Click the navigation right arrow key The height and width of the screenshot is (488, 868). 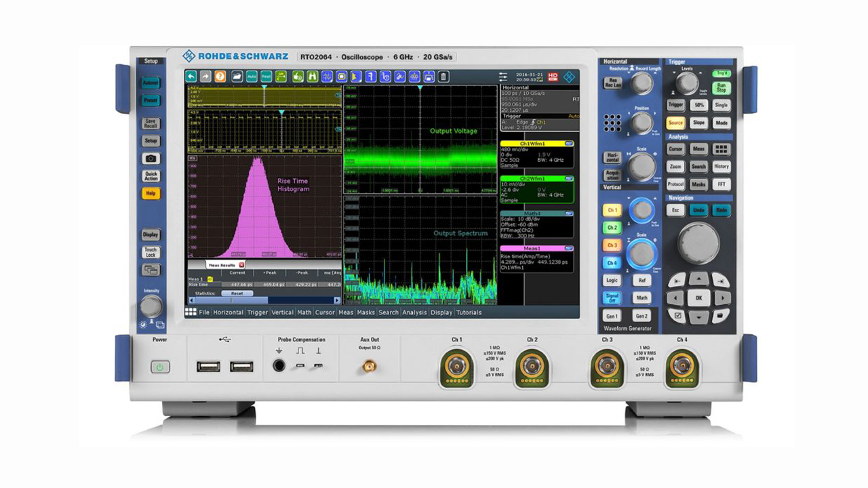tap(723, 298)
